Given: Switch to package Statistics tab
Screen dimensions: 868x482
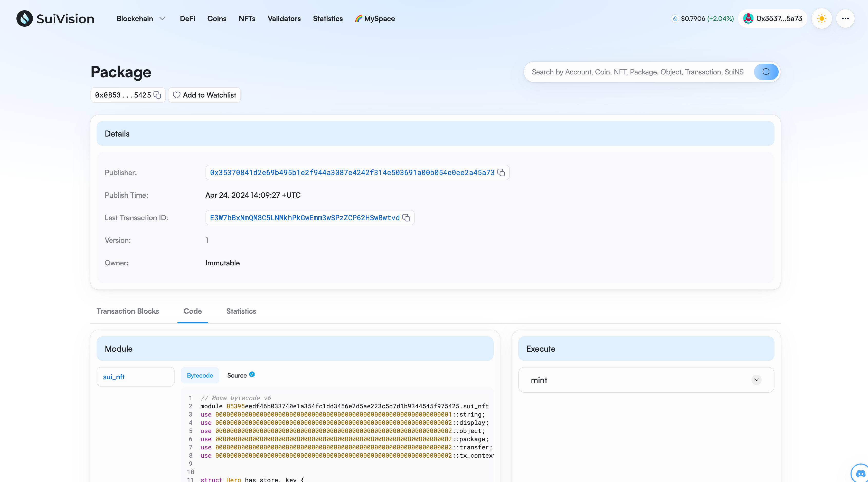Looking at the screenshot, I should (x=241, y=311).
